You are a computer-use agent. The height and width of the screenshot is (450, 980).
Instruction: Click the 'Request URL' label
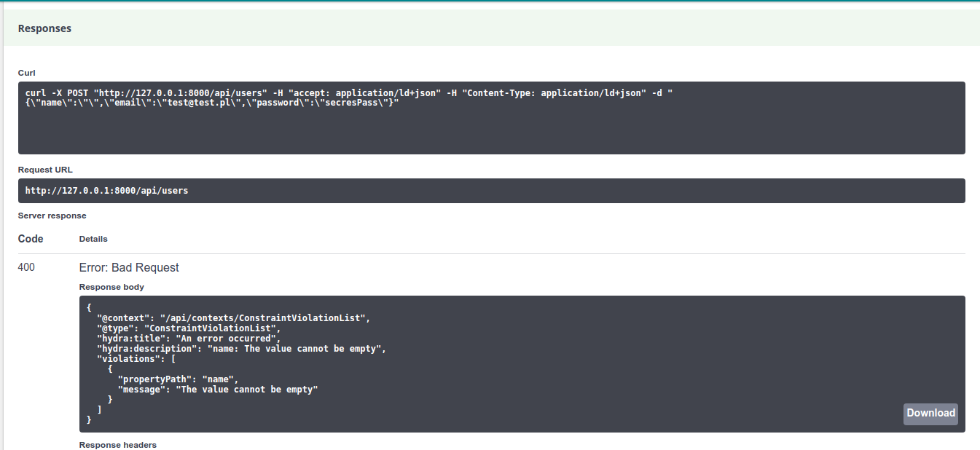[45, 170]
